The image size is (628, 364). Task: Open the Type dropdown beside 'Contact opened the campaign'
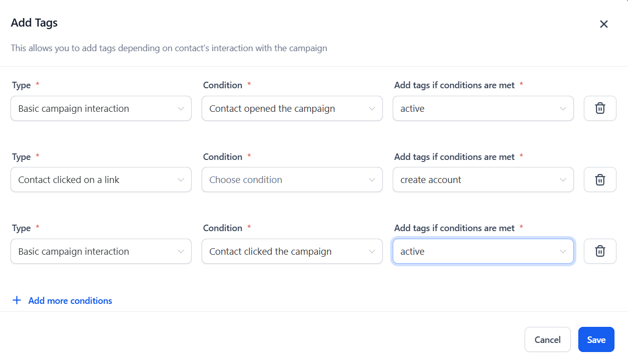pos(101,108)
